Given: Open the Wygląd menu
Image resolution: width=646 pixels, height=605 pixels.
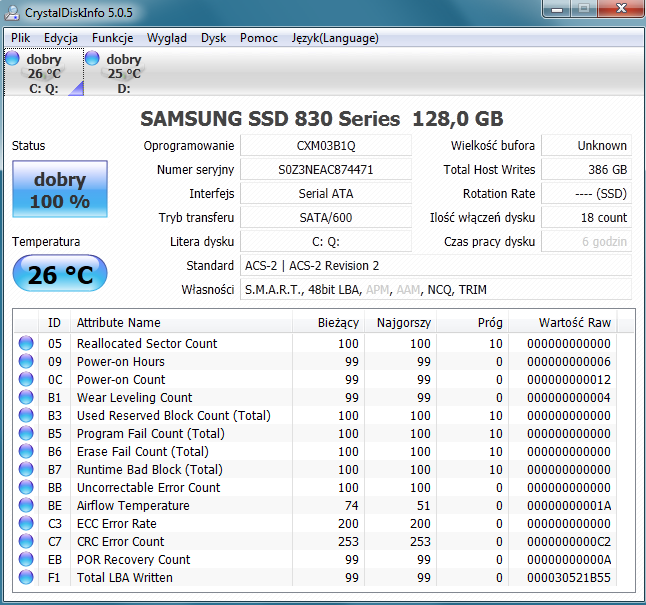Looking at the screenshot, I should [166, 38].
